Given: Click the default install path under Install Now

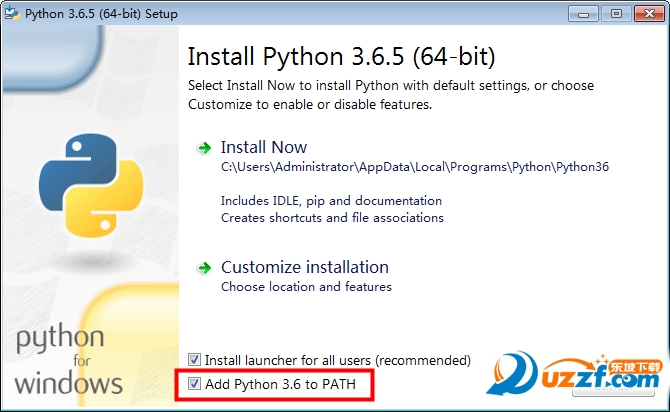Looking at the screenshot, I should point(414,167).
